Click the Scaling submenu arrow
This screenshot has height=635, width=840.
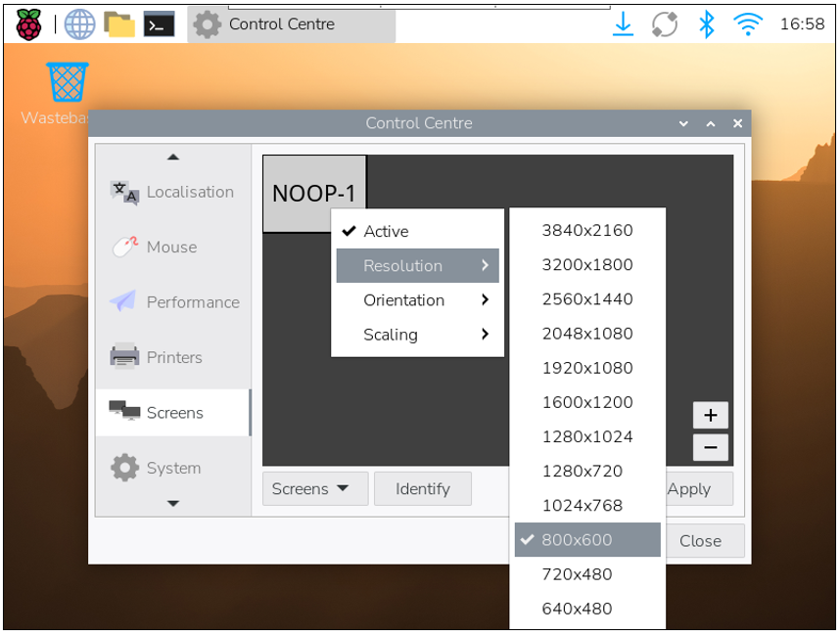click(x=485, y=334)
